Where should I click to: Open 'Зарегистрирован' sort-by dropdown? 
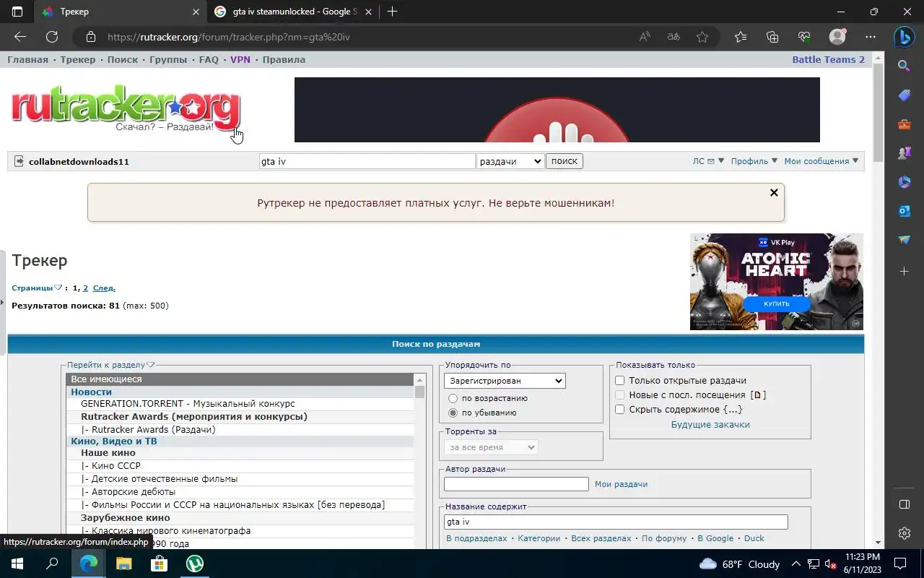click(x=505, y=381)
